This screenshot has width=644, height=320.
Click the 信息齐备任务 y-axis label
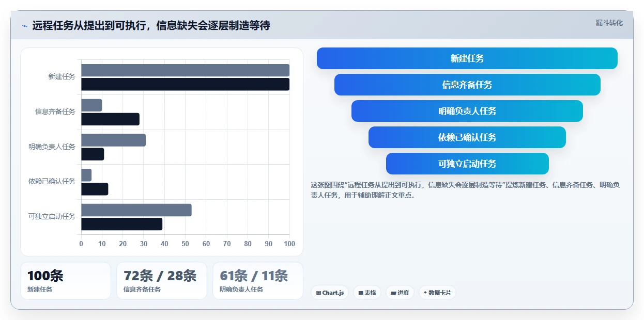pyautogui.click(x=55, y=111)
